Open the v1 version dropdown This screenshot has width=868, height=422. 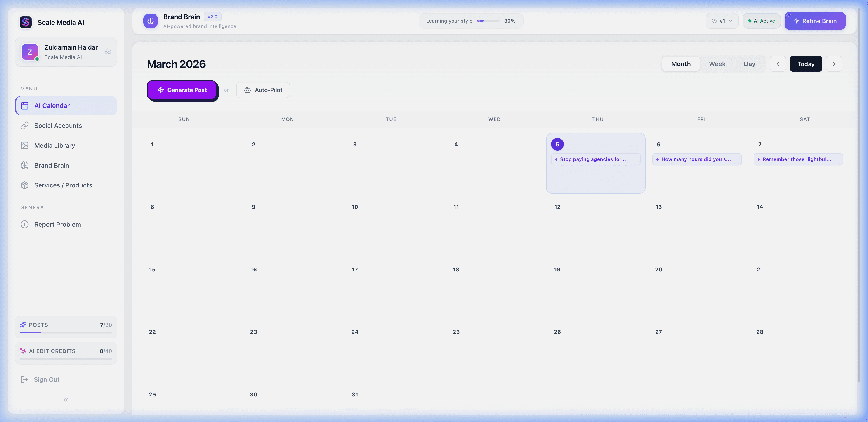point(722,21)
